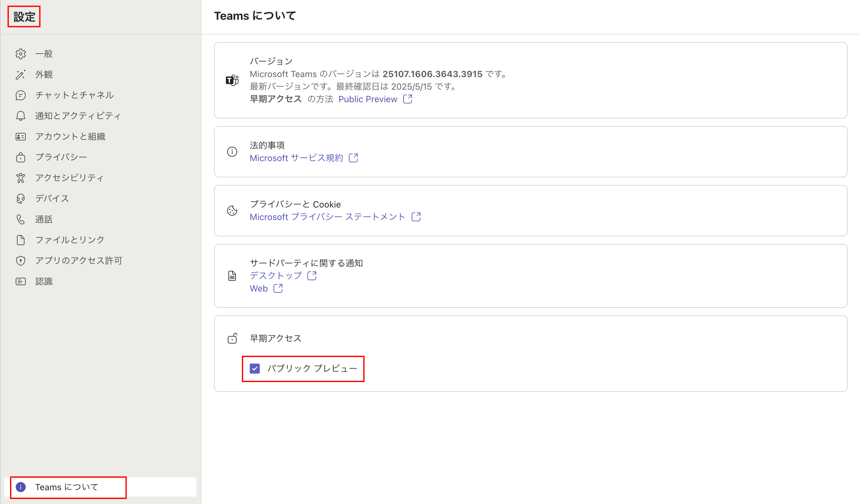This screenshot has width=859, height=504.
Task: Click the accessibility figure icon beside アクセシビリティ
Action: pos(20,178)
